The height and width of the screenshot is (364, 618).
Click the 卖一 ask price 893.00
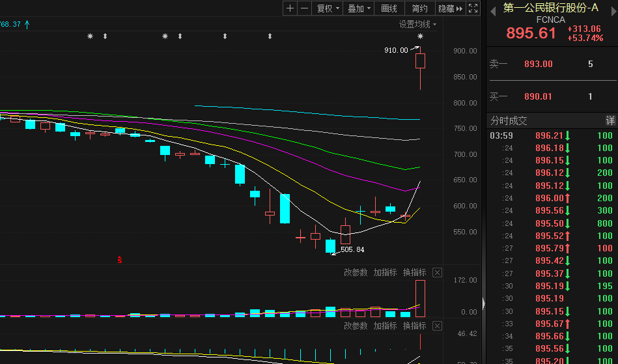point(538,64)
